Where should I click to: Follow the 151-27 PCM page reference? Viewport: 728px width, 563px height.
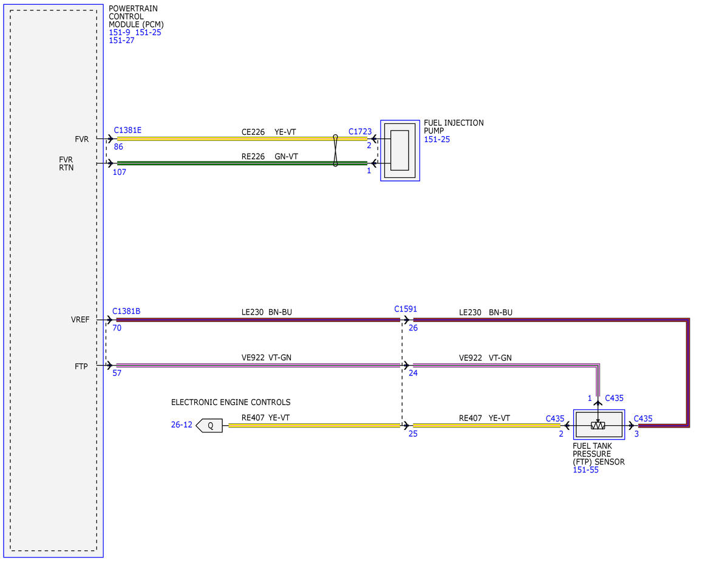point(121,41)
